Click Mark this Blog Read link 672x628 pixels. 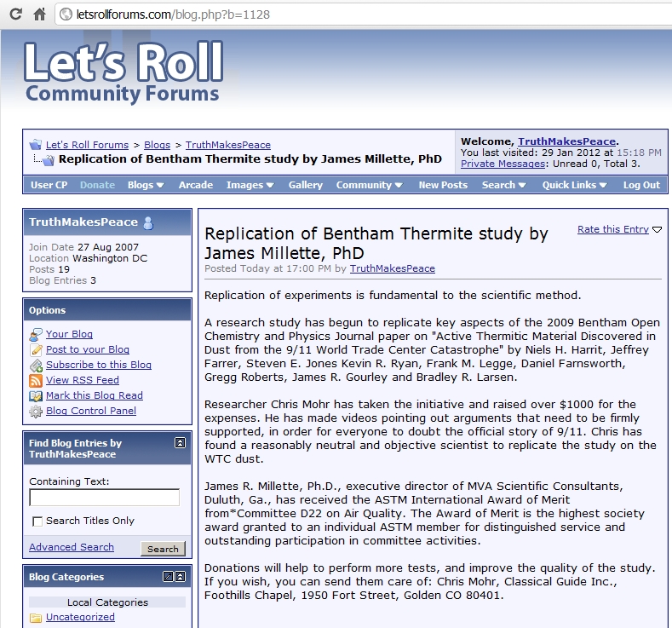pos(95,395)
